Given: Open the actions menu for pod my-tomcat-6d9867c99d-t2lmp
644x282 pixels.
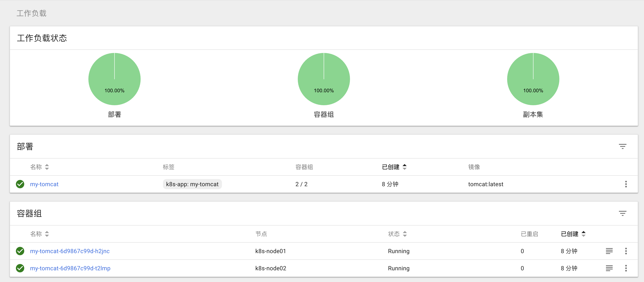Looking at the screenshot, I should (x=626, y=268).
